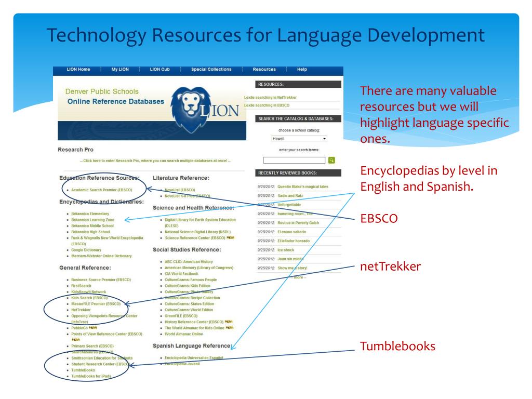Open Academic Search Premier (EBSCO) link

tap(102, 190)
